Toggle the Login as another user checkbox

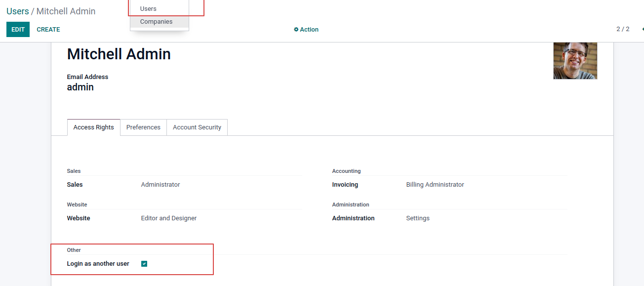click(144, 264)
